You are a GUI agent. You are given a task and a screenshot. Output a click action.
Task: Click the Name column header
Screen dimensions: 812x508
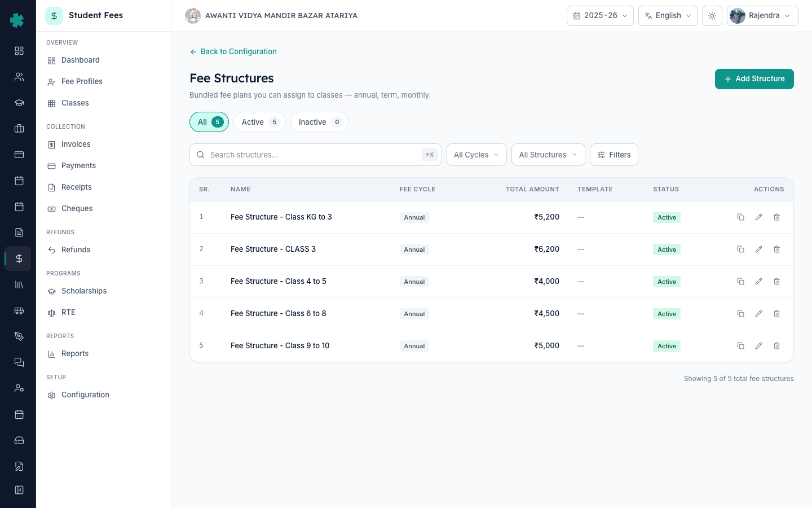240,190
